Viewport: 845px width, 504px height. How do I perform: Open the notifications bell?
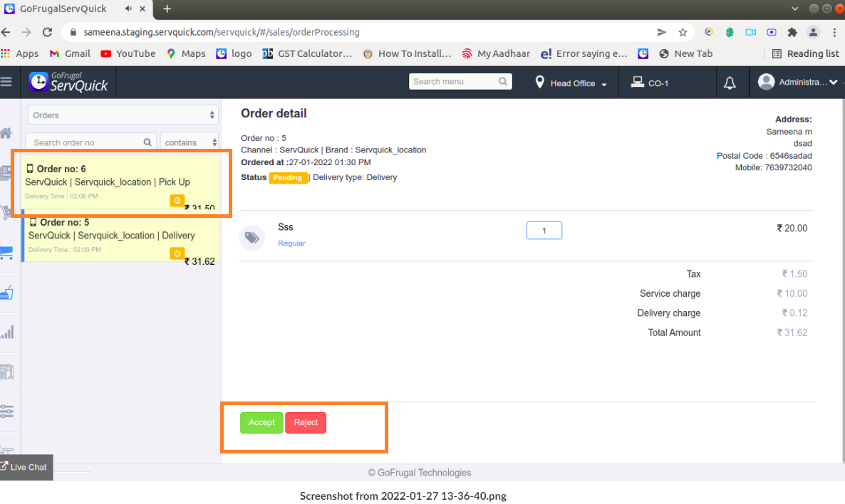point(730,83)
